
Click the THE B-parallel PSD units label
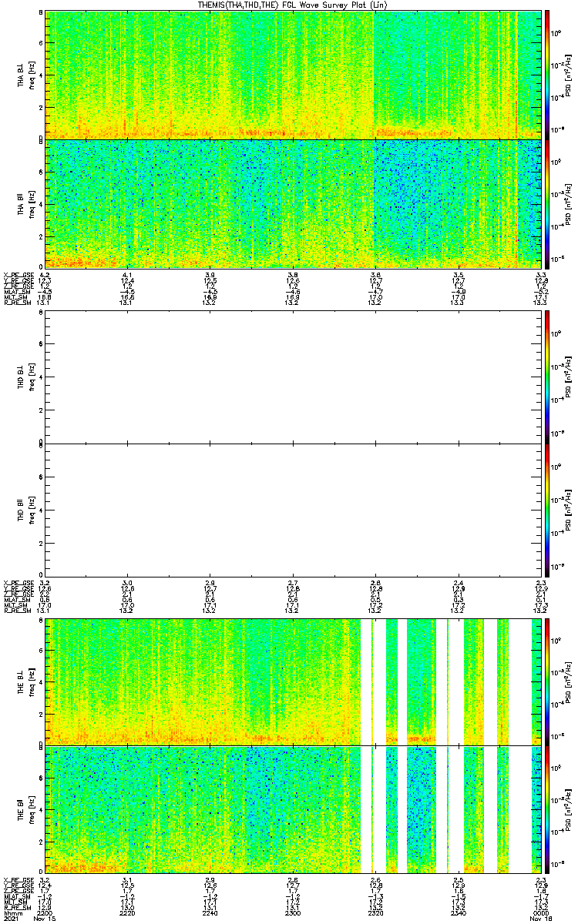point(568,810)
